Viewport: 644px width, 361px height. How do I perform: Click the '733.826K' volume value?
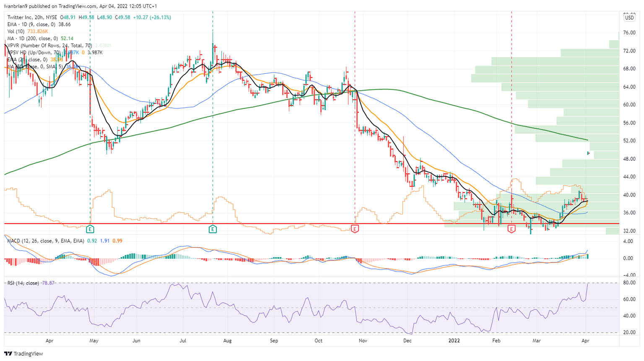38,31
